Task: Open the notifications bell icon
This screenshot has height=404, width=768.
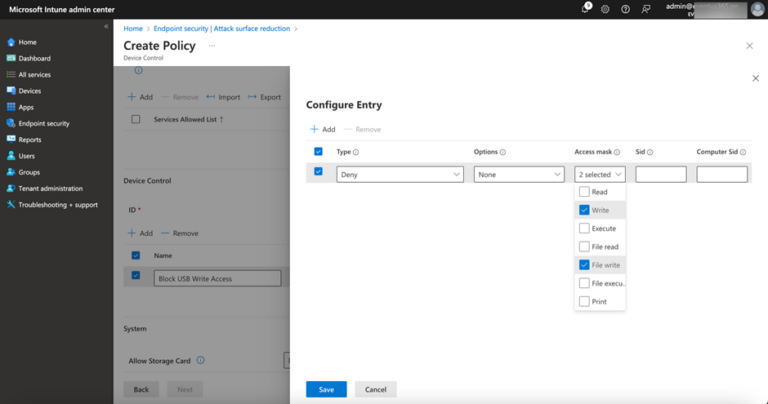Action: point(585,9)
